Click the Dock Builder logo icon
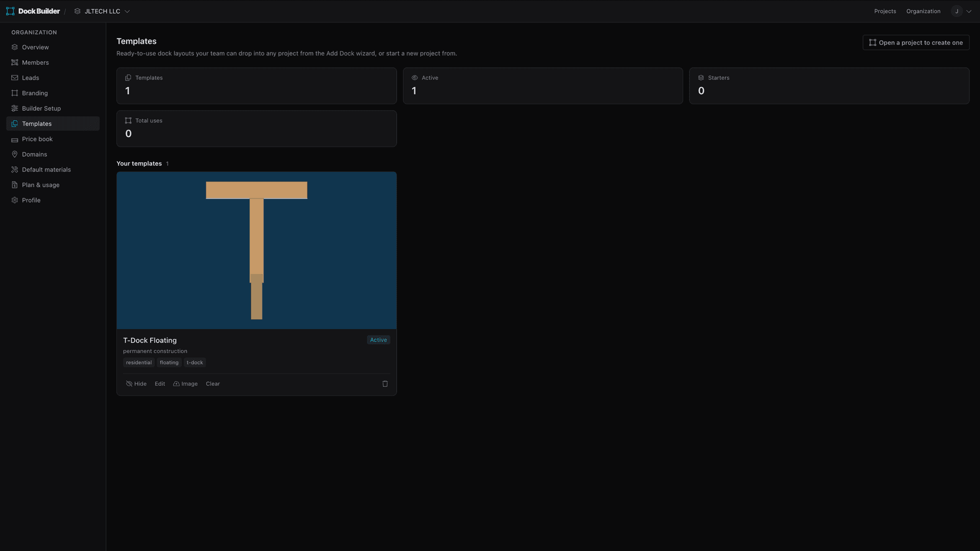The width and height of the screenshot is (980, 551). coord(10,11)
